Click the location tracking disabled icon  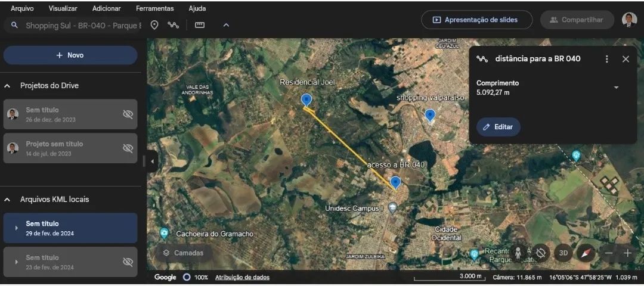[540, 253]
